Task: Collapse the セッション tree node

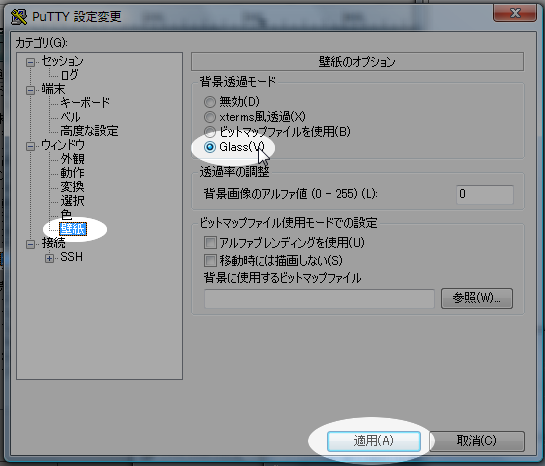Action: pyautogui.click(x=30, y=62)
